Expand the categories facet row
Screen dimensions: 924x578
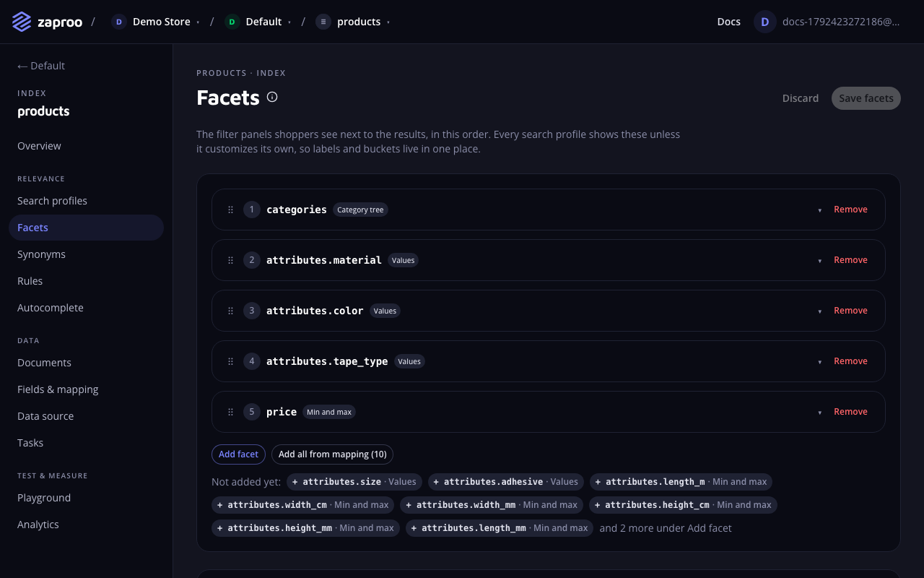pos(820,210)
